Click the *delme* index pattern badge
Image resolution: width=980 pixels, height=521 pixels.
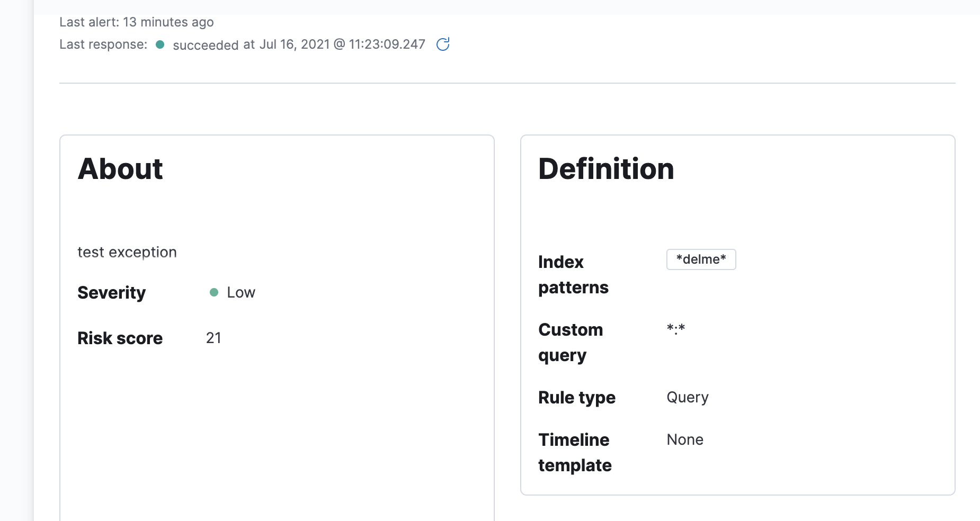701,259
